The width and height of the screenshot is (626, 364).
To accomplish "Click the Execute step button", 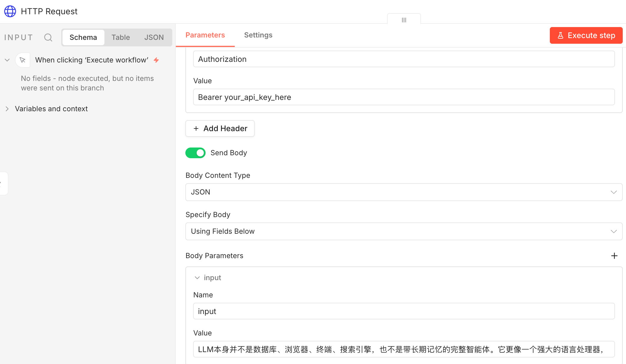I will click(x=586, y=35).
